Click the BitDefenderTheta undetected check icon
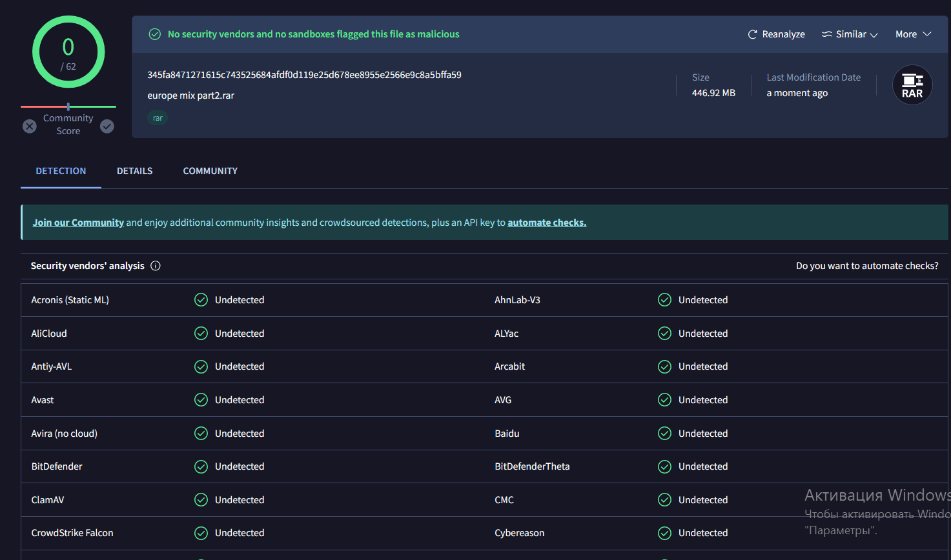 (x=664, y=466)
